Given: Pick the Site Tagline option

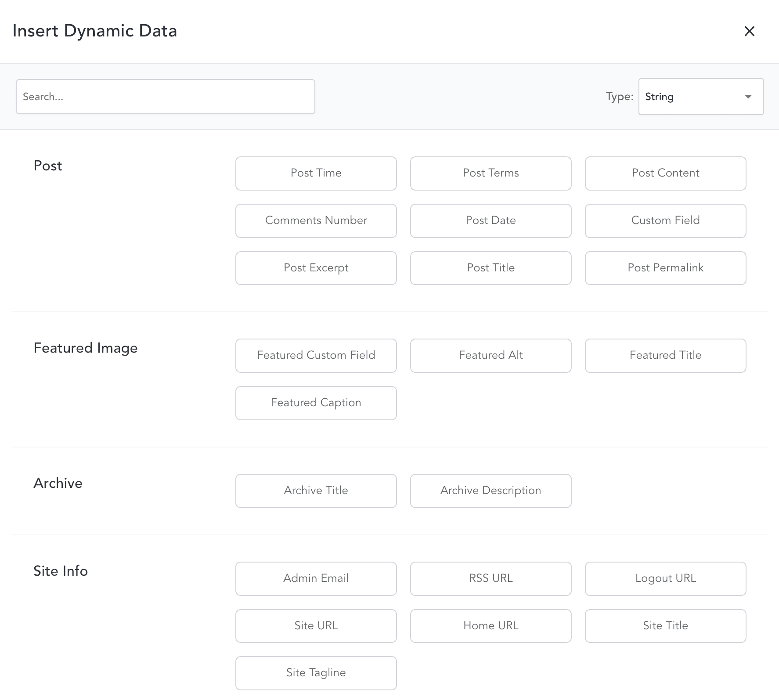Looking at the screenshot, I should 316,673.
